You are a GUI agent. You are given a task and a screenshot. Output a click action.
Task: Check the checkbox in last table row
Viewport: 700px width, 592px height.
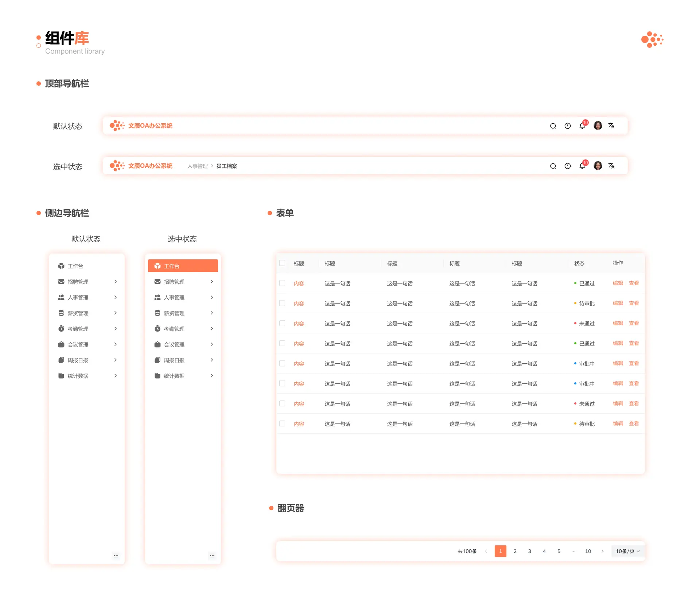(x=282, y=423)
